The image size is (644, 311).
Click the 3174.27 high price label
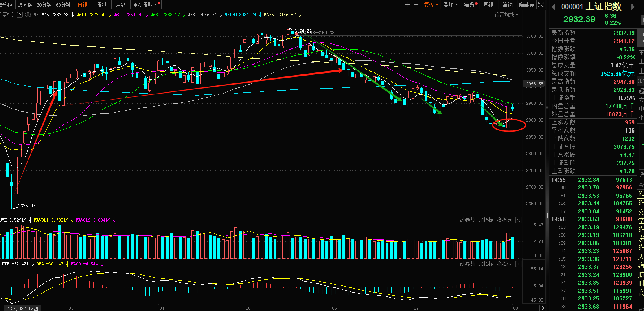[x=303, y=31]
